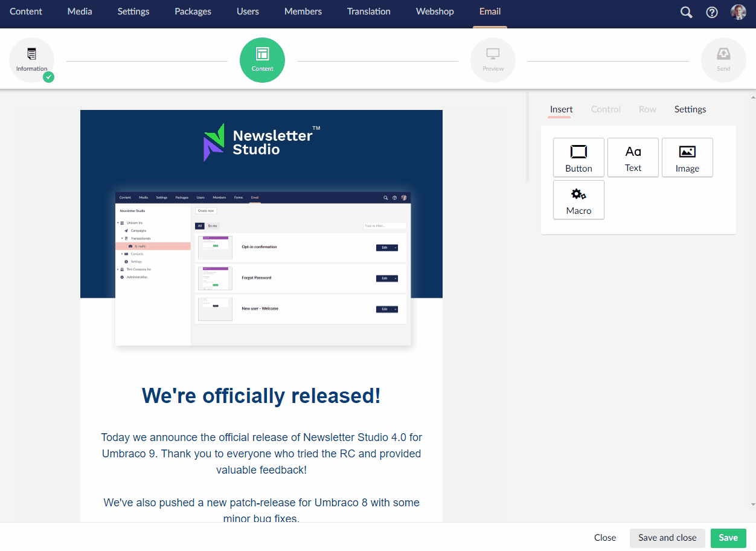
Task: Switch to the Row tab
Action: (x=647, y=109)
